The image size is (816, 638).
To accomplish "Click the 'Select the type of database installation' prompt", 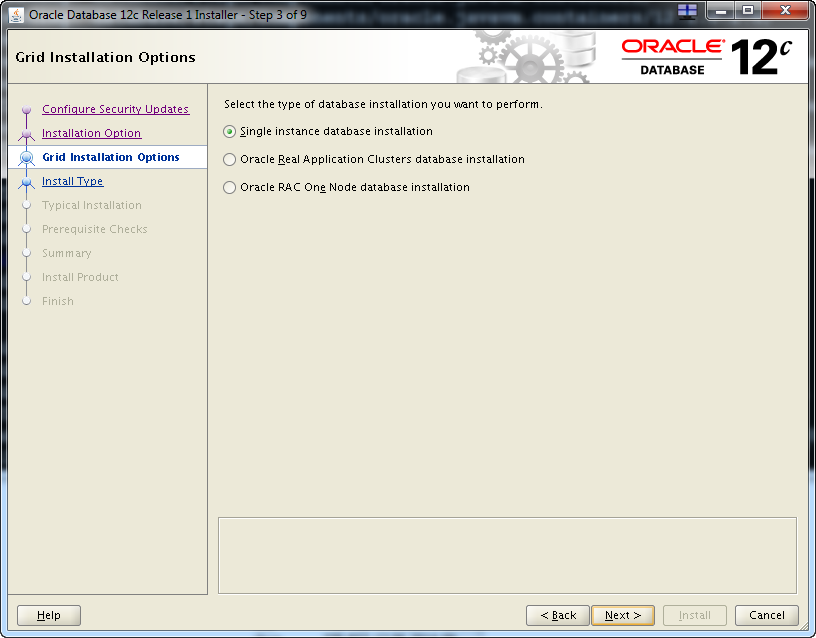I will (384, 104).
